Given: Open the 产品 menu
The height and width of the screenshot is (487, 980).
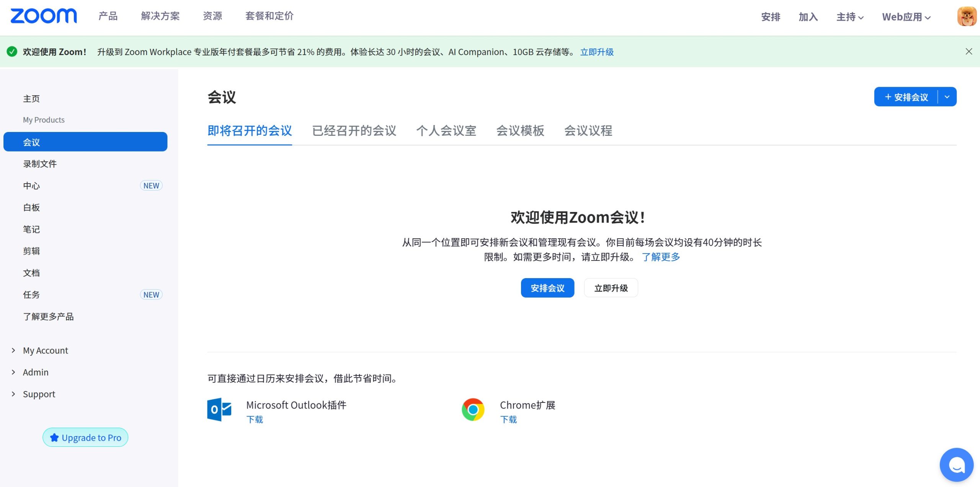Looking at the screenshot, I should (x=108, y=16).
